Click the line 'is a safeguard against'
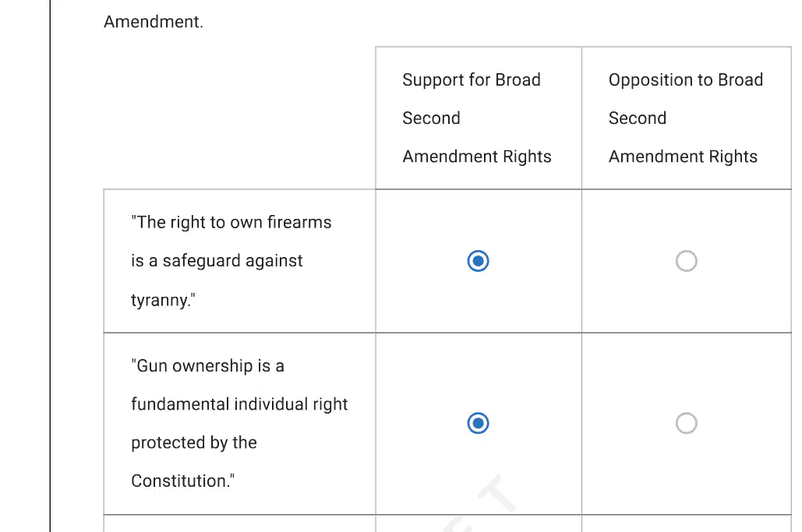The width and height of the screenshot is (802, 532). [x=217, y=261]
